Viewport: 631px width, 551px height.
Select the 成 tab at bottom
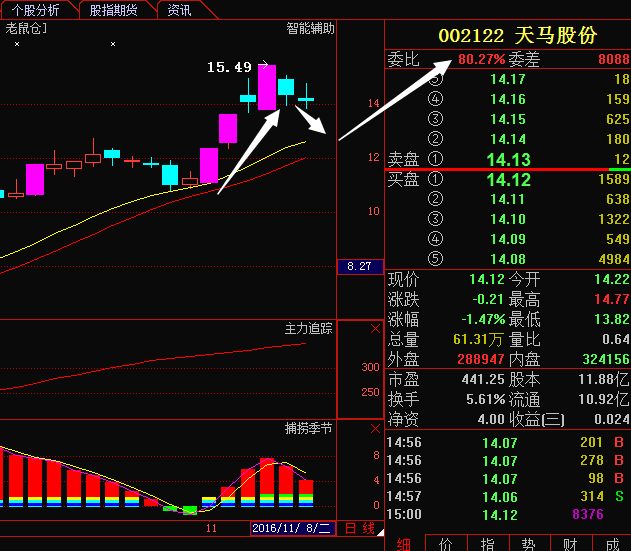(610, 543)
